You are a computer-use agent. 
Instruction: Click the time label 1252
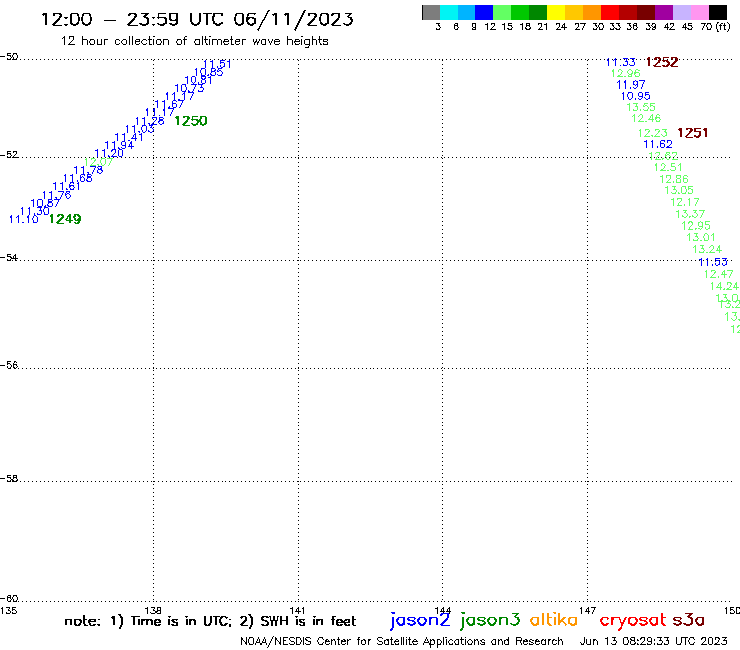click(662, 62)
